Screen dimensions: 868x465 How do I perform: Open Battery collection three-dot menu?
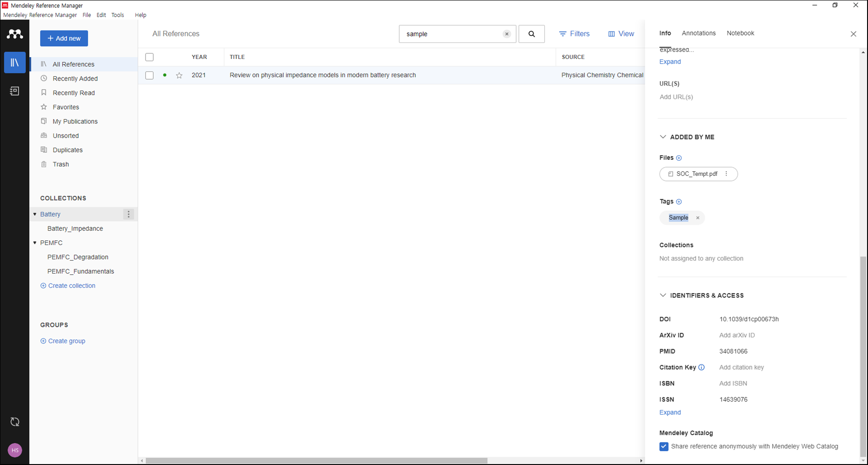128,214
